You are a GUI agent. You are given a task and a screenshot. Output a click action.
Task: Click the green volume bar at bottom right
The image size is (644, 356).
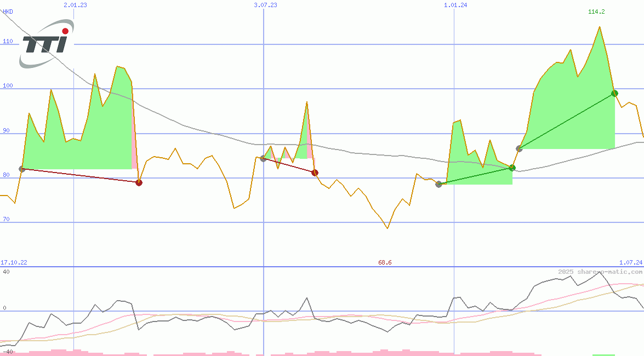[x=603, y=354]
